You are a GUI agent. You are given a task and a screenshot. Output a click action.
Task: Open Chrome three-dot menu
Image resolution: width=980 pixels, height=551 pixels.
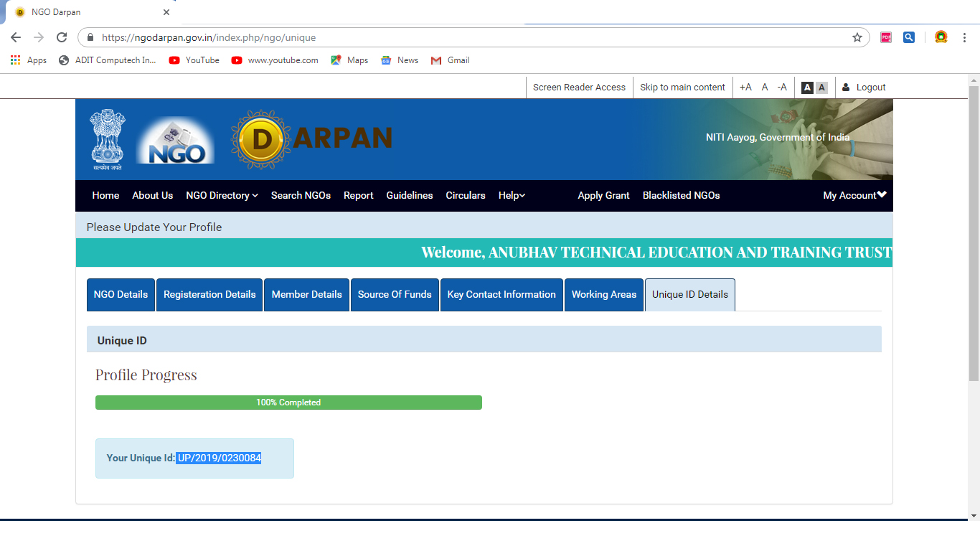click(965, 37)
